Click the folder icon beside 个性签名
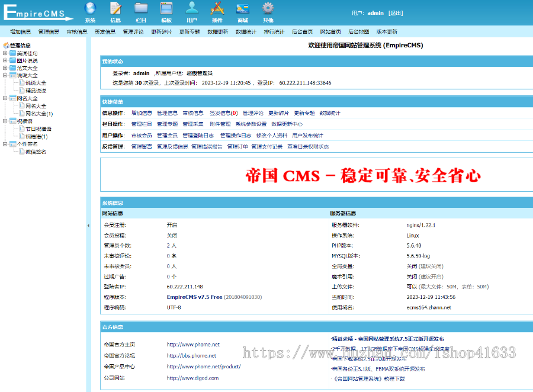Image resolution: width=533 pixels, height=392 pixels. (13, 144)
